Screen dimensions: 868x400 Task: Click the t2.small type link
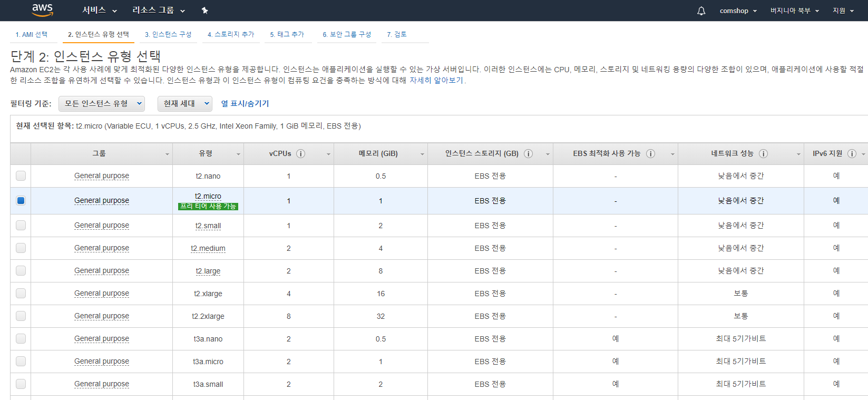point(208,226)
